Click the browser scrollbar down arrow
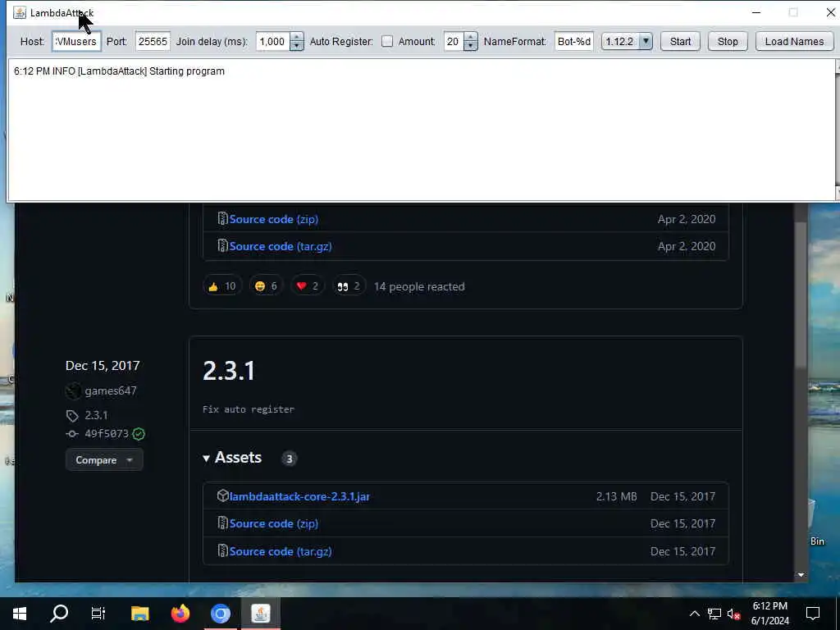The image size is (840, 630). pos(801,575)
